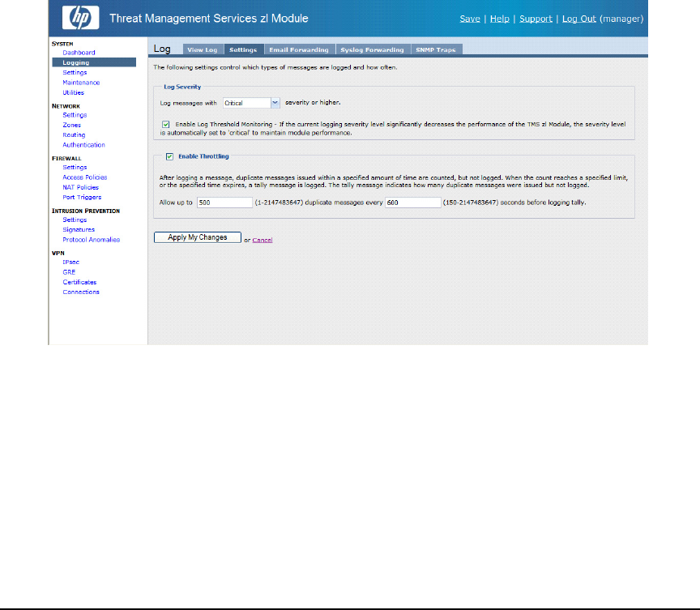Image resolution: width=700 pixels, height=610 pixels.
Task: Open Access Policies under Firewall
Action: 85,177
